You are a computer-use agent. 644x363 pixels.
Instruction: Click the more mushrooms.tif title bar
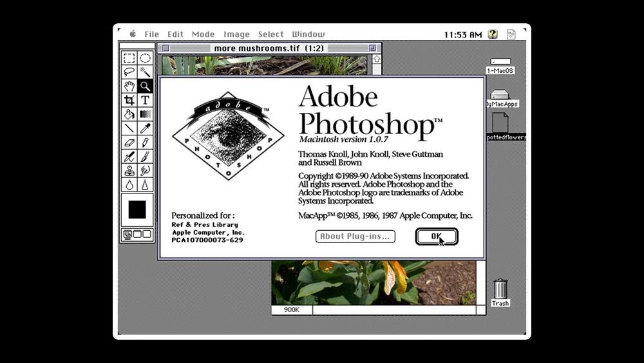pos(269,48)
